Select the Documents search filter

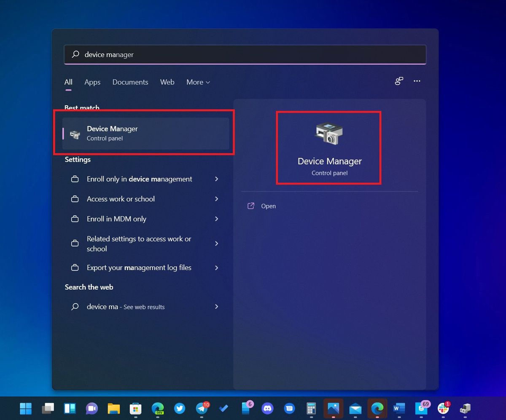pos(130,82)
